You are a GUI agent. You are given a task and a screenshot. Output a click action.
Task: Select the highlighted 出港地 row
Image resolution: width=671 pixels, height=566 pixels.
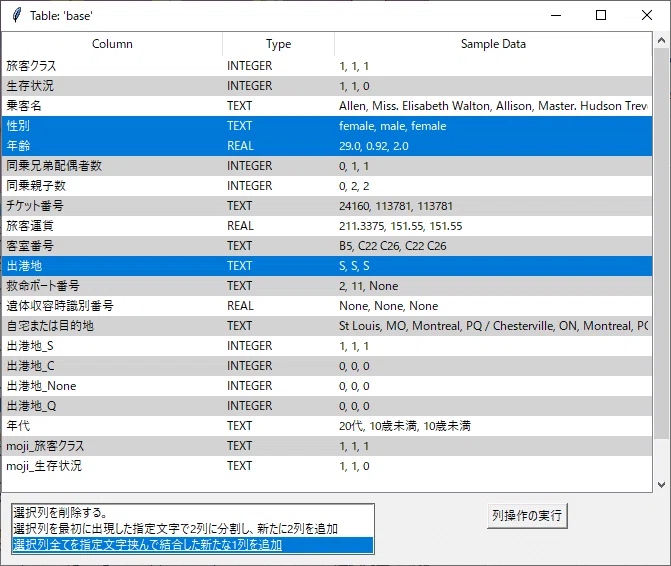pos(327,266)
